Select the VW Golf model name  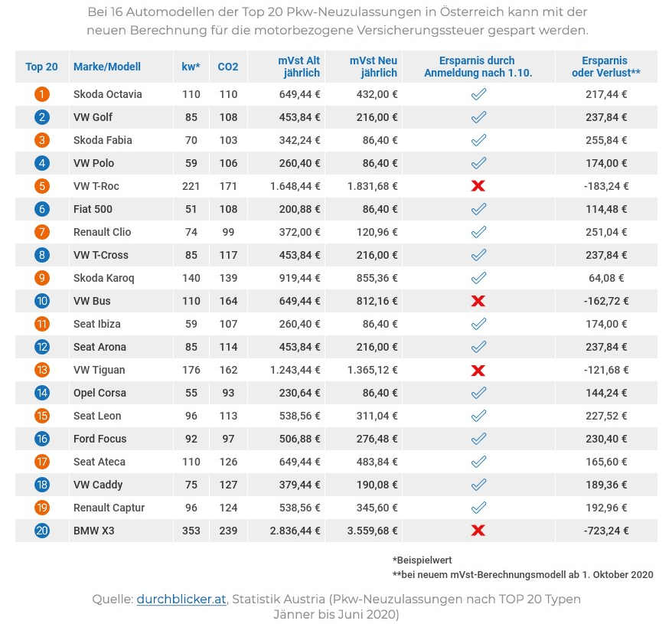coord(93,117)
